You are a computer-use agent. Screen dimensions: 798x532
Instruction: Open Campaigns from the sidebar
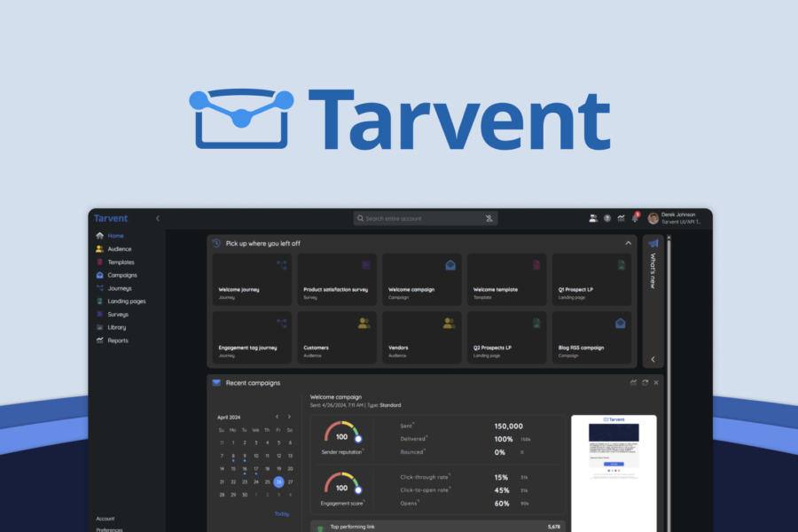coord(121,275)
